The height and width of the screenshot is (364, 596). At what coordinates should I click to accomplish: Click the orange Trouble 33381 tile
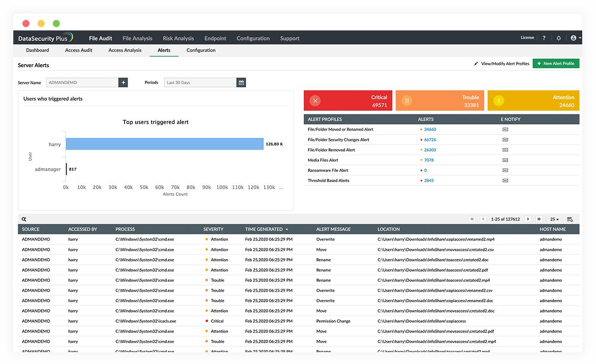(x=440, y=101)
